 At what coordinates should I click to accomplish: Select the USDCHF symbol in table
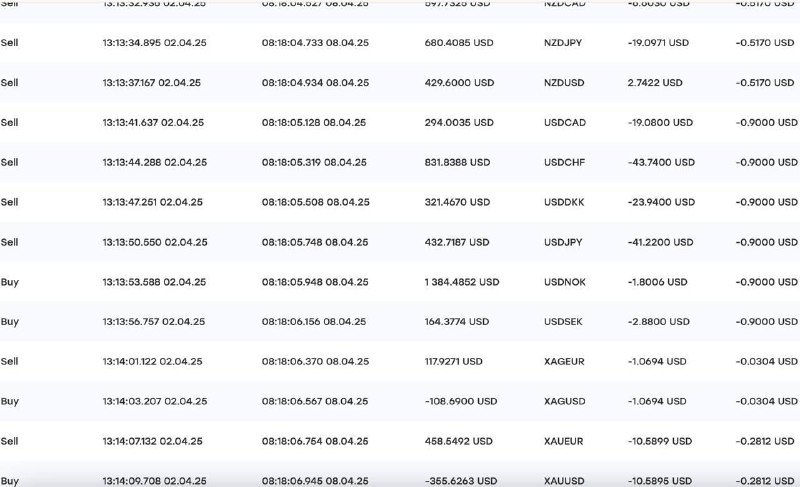click(x=564, y=162)
